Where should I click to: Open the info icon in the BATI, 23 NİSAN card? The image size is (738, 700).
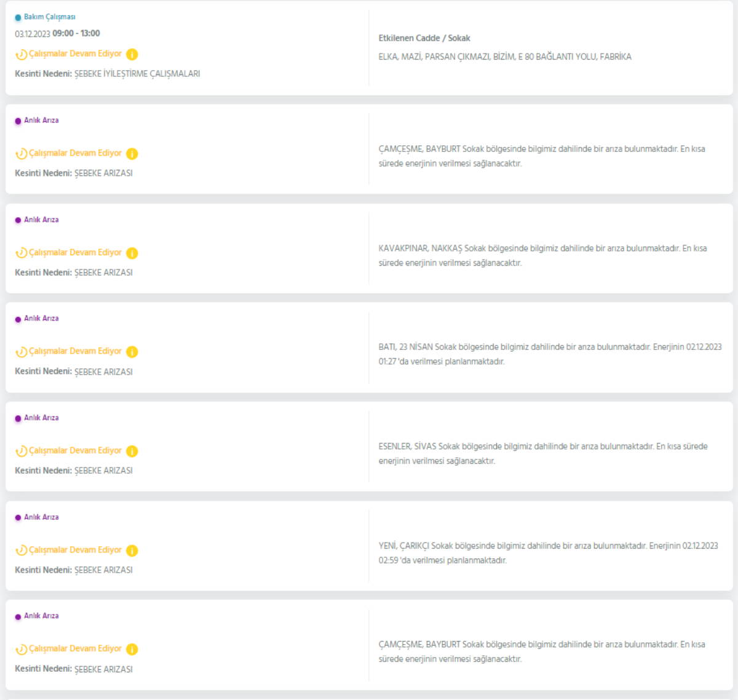(132, 352)
